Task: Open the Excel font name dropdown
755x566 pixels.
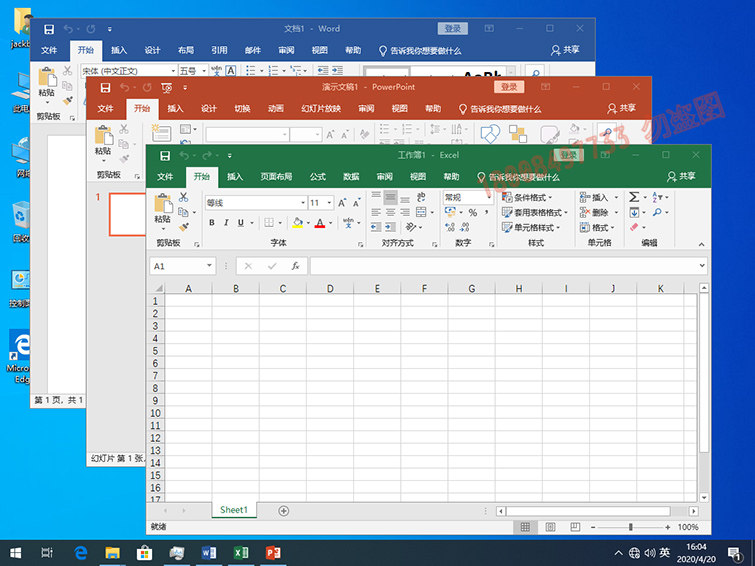Action: tap(303, 203)
